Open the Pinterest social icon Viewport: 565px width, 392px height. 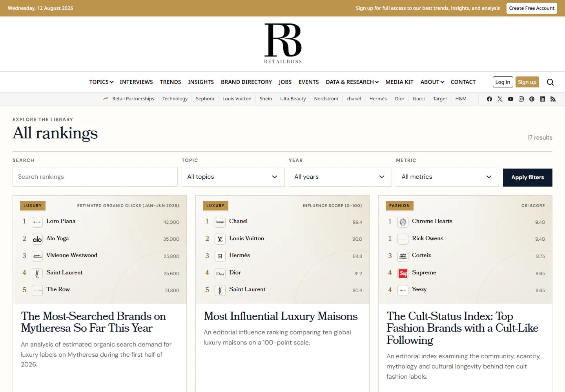[532, 99]
